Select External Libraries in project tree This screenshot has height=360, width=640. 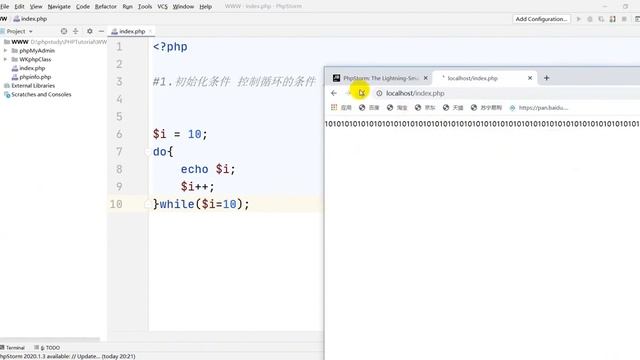(x=33, y=86)
